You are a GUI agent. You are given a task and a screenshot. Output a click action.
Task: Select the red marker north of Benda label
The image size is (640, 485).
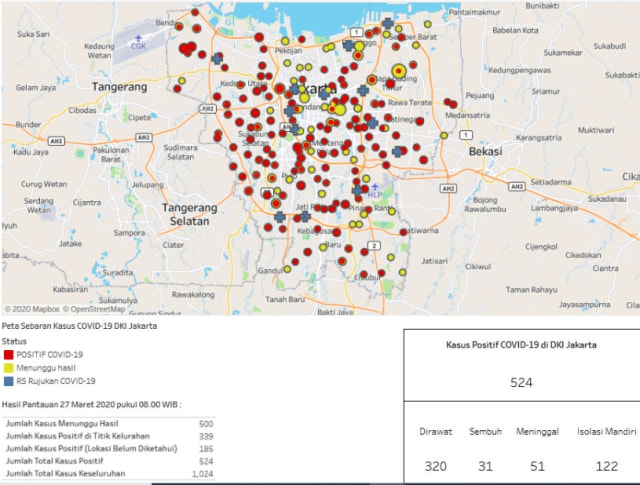coord(195,12)
